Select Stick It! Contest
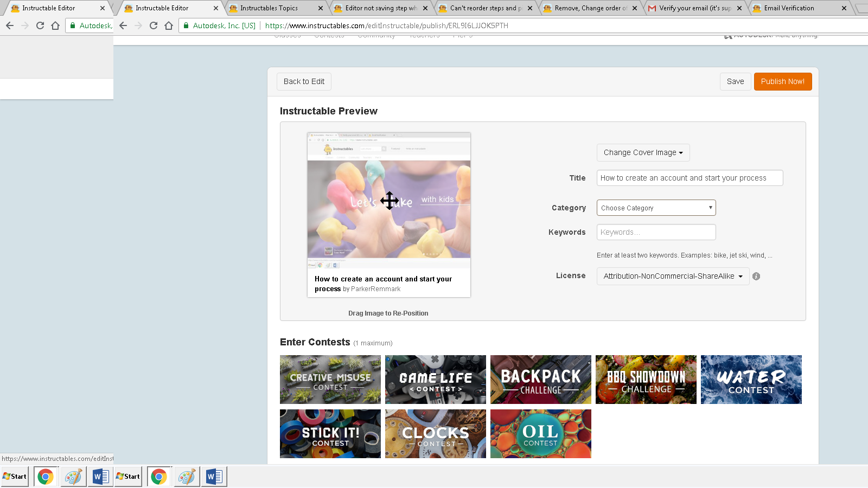The image size is (868, 488). click(330, 434)
